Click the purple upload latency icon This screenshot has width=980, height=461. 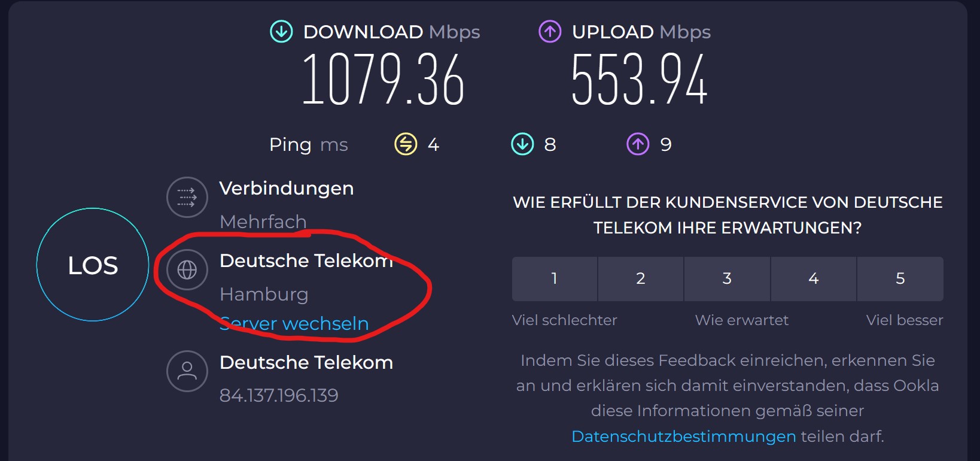[638, 144]
